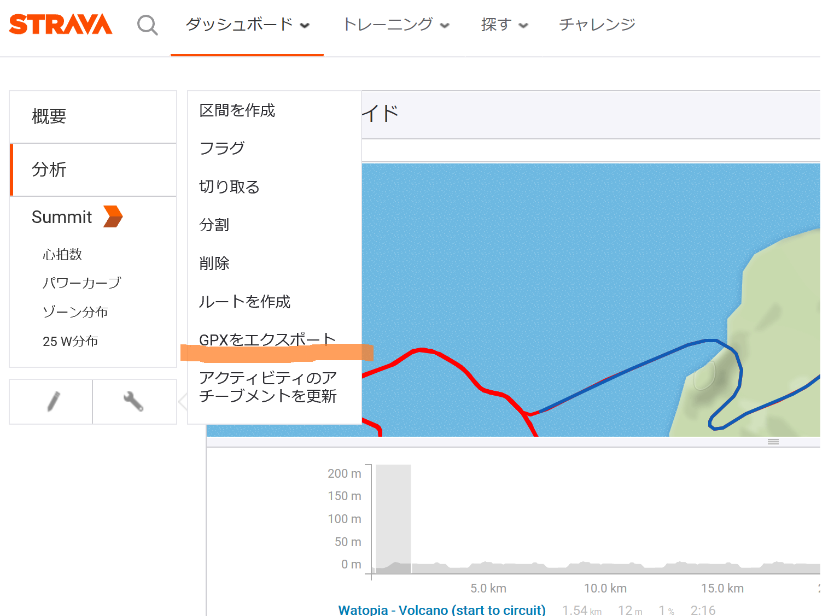The width and height of the screenshot is (840, 616).
Task: Click the 100 m elevation label
Action: coord(345,519)
